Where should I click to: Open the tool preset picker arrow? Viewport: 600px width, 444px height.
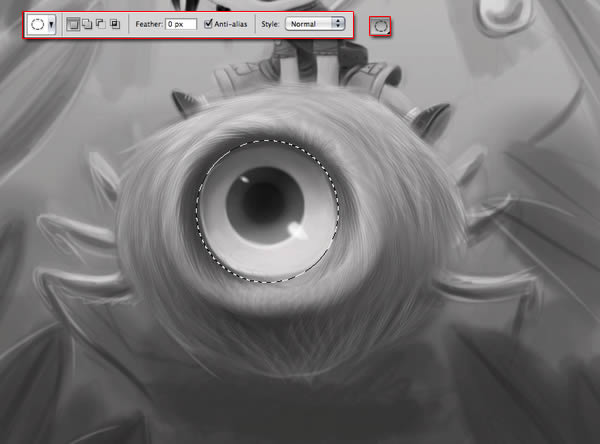coord(51,25)
